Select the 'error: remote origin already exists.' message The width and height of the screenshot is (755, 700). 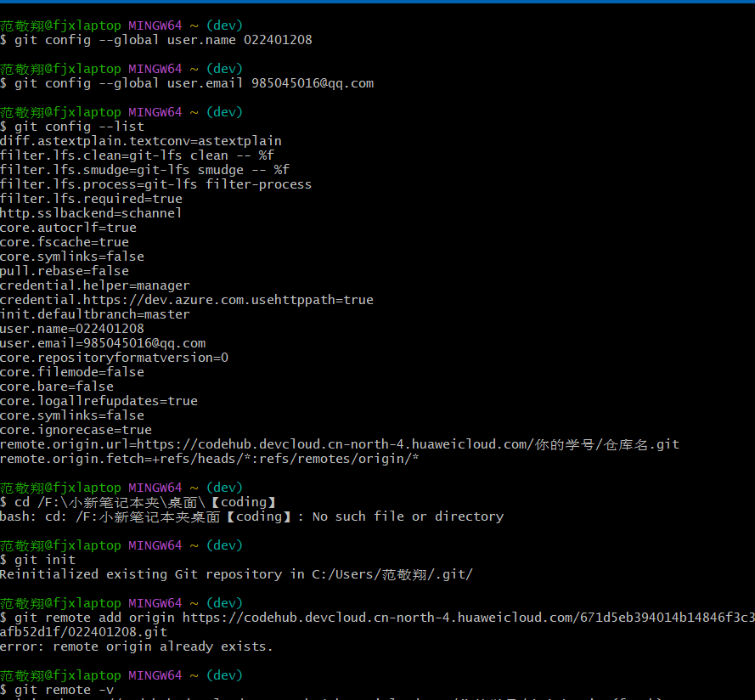click(136, 647)
